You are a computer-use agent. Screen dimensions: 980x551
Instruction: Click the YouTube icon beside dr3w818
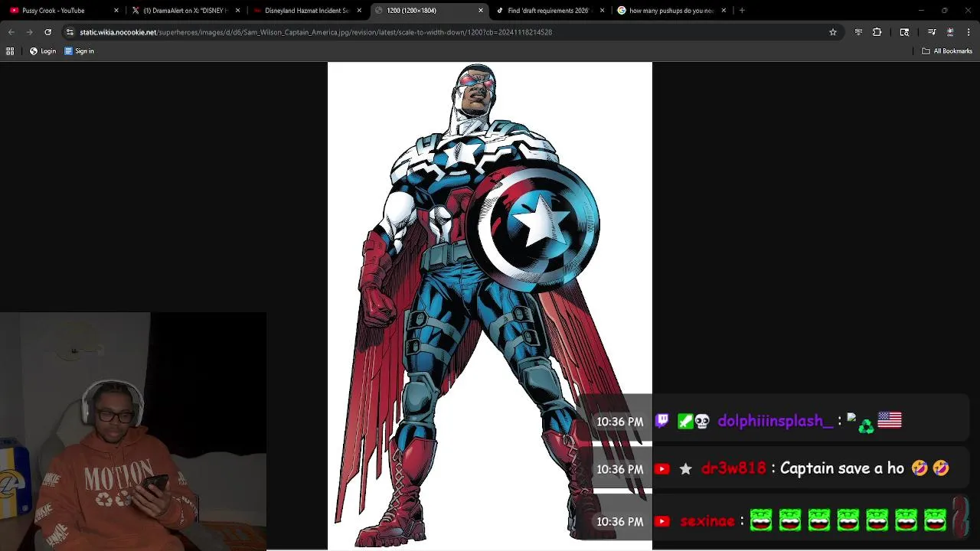662,469
